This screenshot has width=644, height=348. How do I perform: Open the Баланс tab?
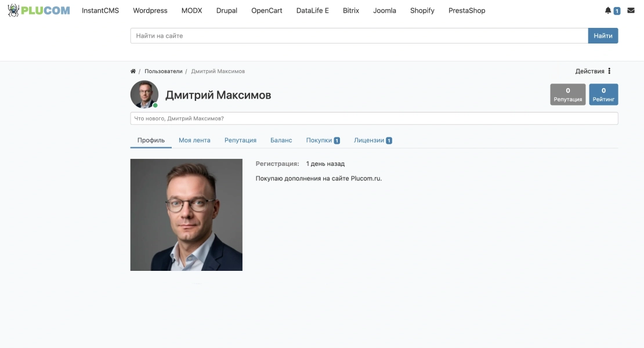pyautogui.click(x=281, y=140)
